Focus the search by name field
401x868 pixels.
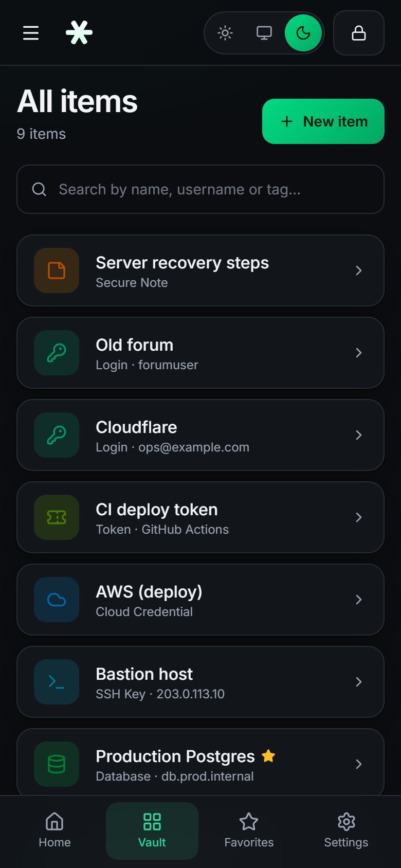click(x=200, y=189)
